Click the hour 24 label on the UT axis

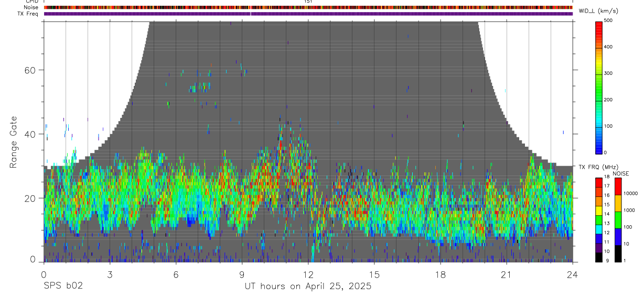click(573, 274)
